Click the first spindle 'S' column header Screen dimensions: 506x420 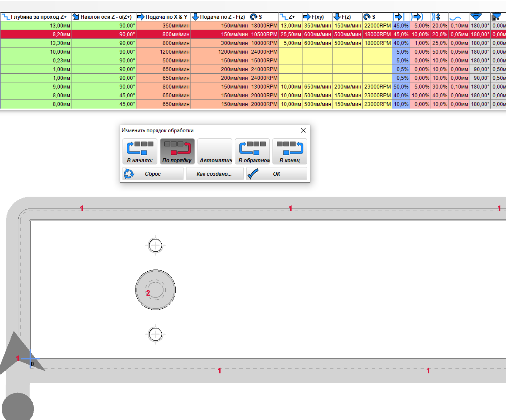(264, 17)
